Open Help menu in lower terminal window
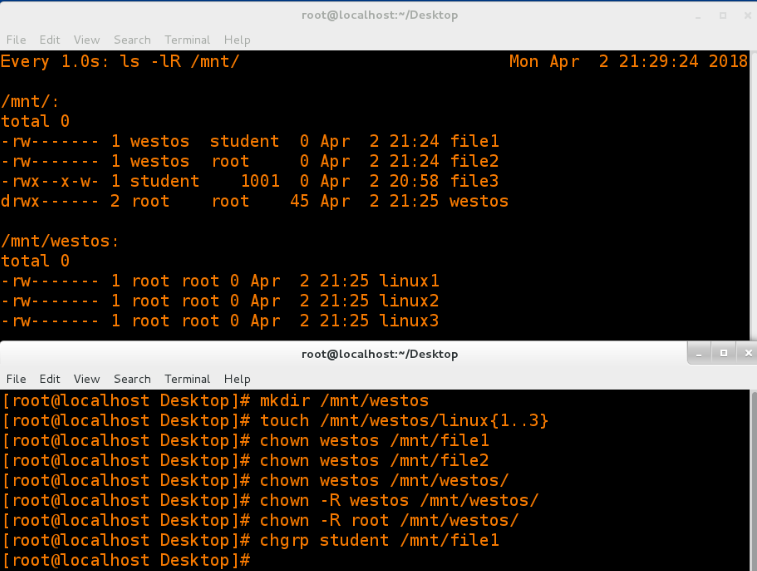 click(237, 379)
